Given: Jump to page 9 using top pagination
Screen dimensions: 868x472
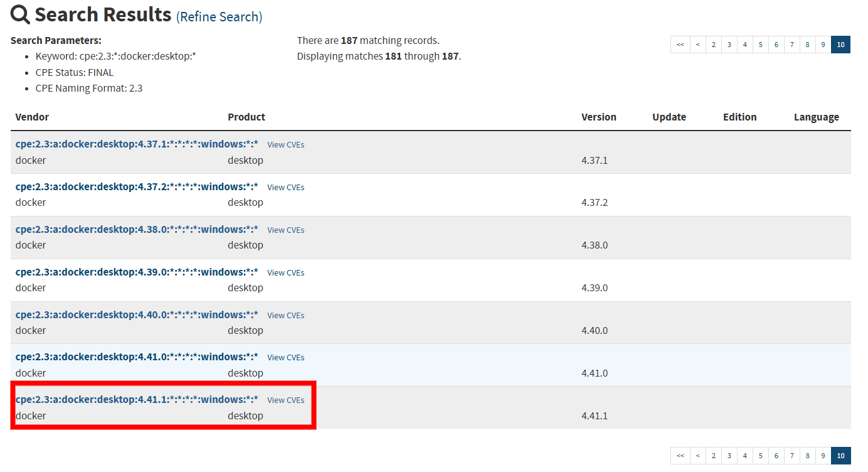Looking at the screenshot, I should click(823, 45).
